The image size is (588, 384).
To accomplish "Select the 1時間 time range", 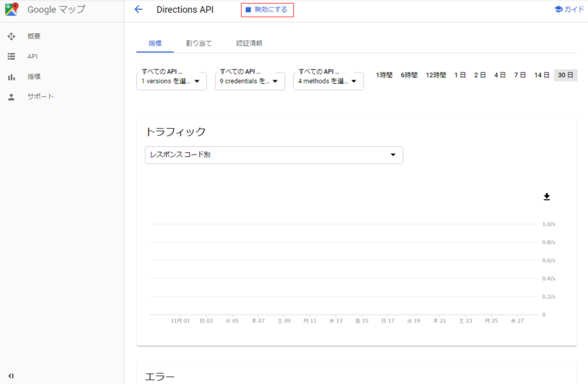I will point(384,75).
